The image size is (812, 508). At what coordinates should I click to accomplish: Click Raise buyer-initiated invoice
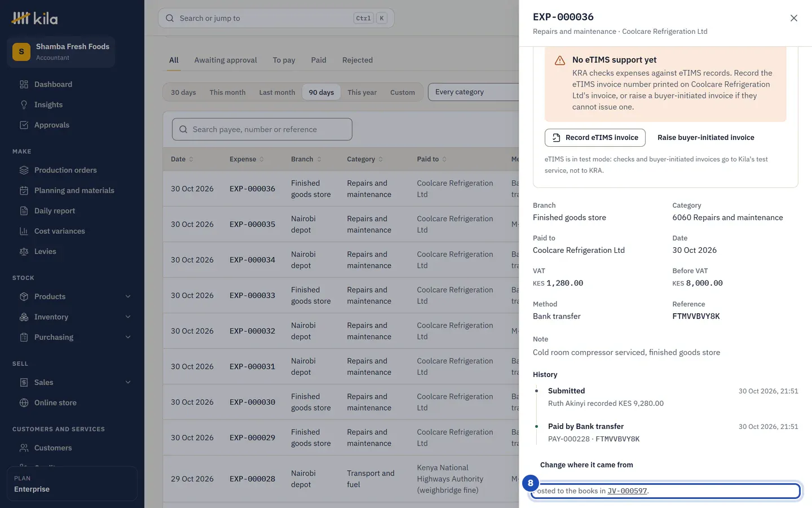706,138
